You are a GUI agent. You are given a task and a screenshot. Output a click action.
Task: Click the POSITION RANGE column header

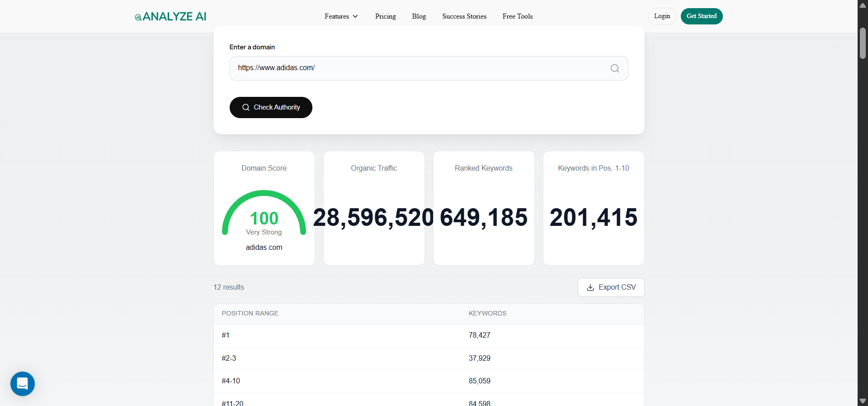click(250, 313)
